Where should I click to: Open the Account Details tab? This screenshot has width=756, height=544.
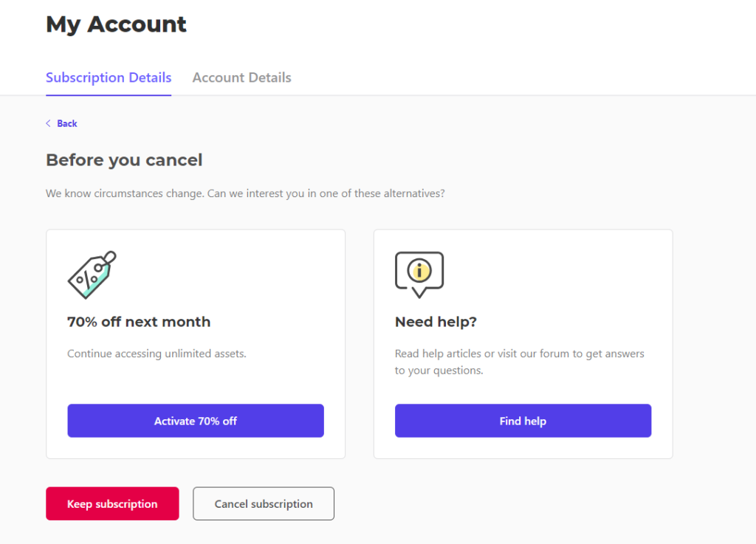[241, 78]
